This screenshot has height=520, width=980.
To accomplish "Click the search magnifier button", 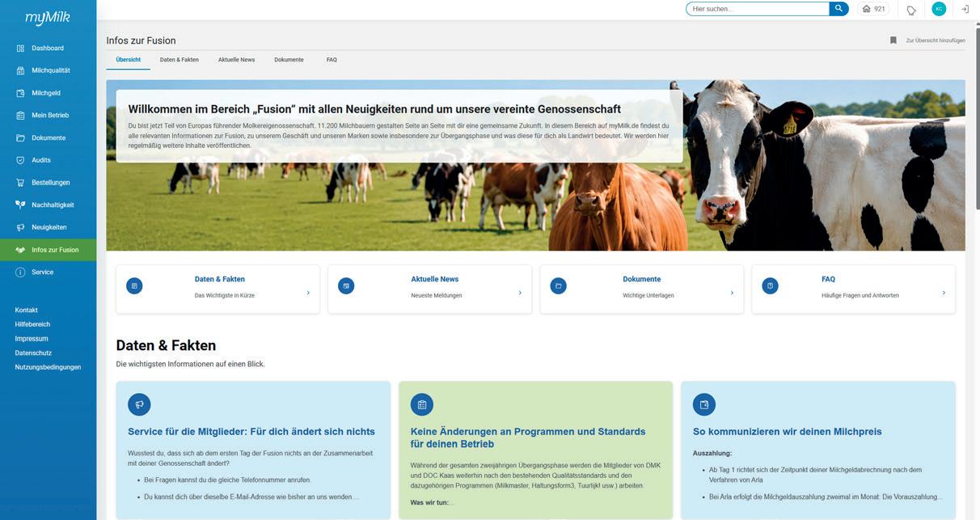I will [x=838, y=9].
